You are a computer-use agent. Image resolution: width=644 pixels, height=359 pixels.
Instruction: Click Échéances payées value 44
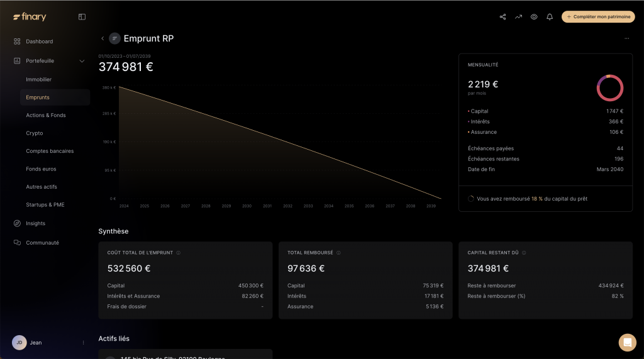coord(619,148)
